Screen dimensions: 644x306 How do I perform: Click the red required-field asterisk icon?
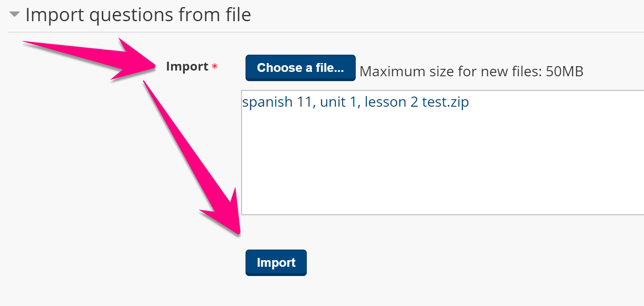tap(215, 67)
